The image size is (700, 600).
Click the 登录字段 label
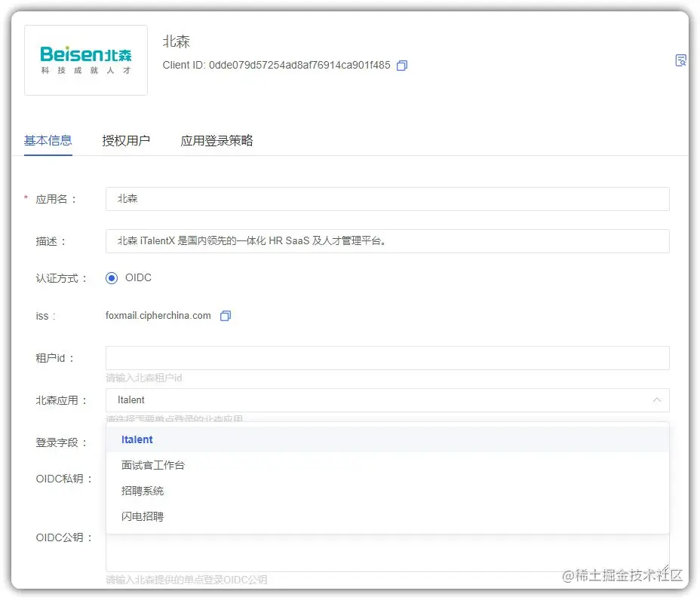60,442
